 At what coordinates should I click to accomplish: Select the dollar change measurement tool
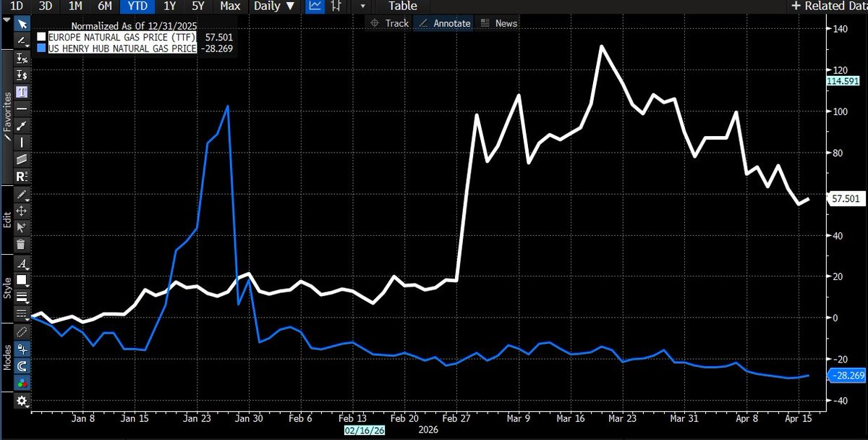click(22, 75)
